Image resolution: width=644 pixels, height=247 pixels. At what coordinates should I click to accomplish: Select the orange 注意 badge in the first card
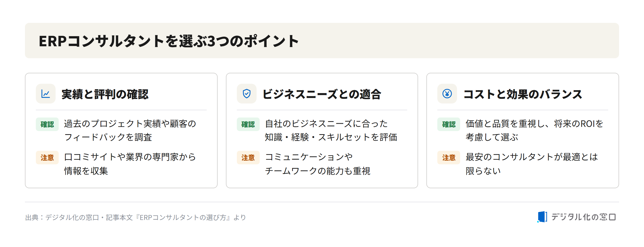tap(47, 158)
